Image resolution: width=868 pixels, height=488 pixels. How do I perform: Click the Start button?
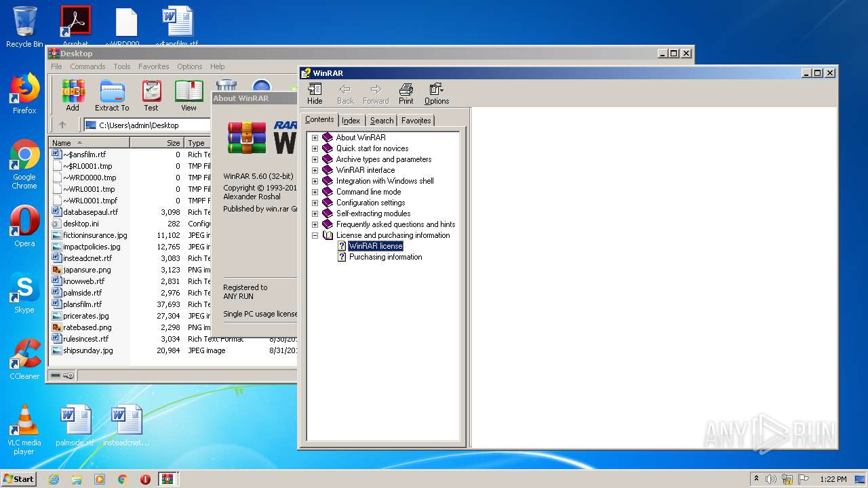click(18, 479)
